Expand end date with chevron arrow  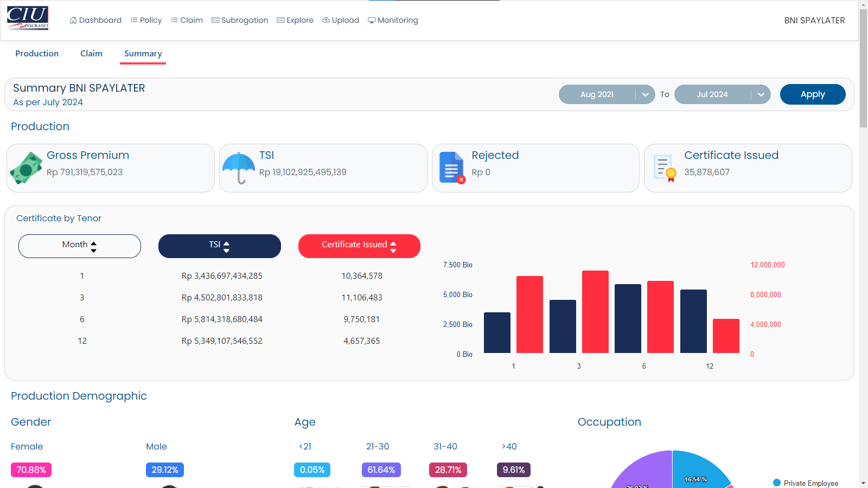(x=761, y=94)
